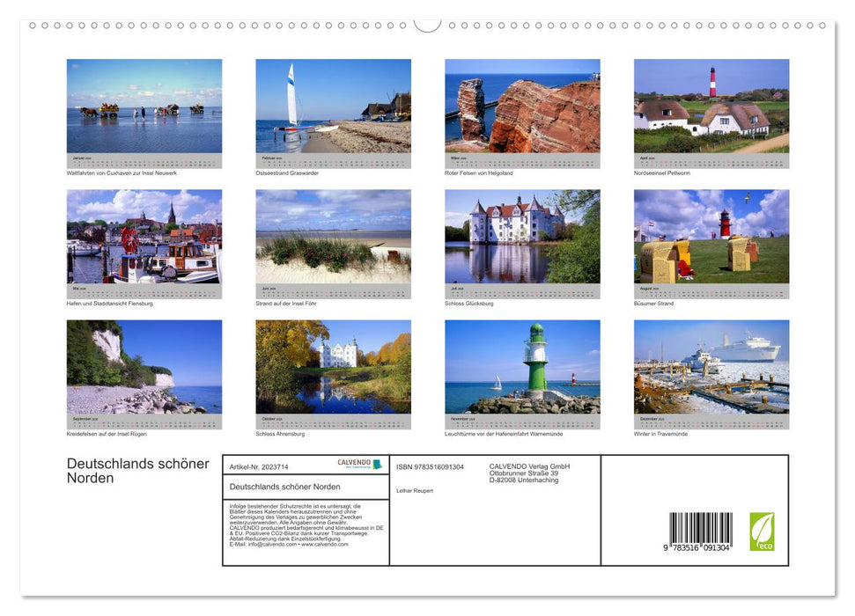The width and height of the screenshot is (855, 616).
Task: Click the title Deutschlands schöner Norden
Action: [136, 471]
